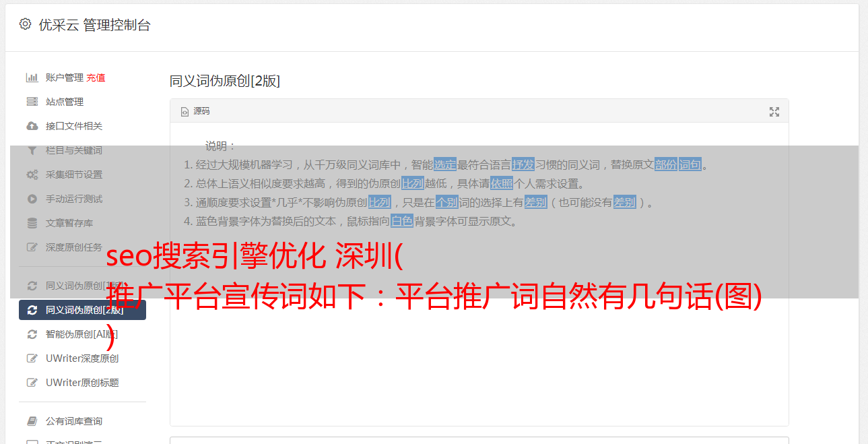The image size is (868, 444).
Task: Open the 采集细节设置 menu entry
Action: pos(74,175)
